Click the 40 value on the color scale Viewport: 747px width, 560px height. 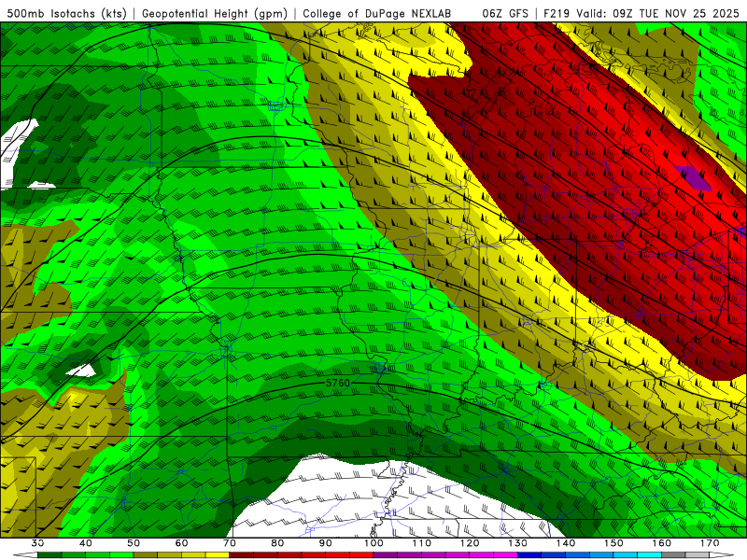coord(86,543)
